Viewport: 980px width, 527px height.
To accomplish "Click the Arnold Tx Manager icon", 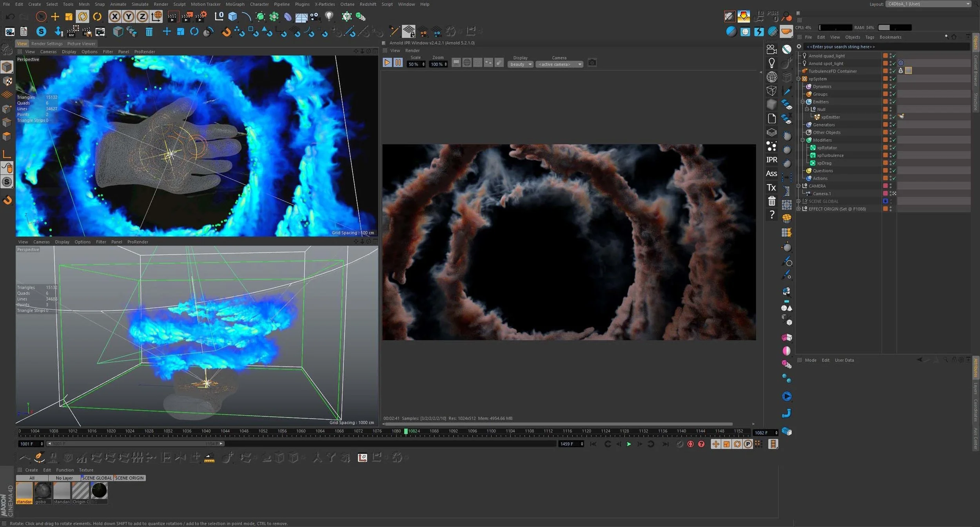I will coord(771,187).
